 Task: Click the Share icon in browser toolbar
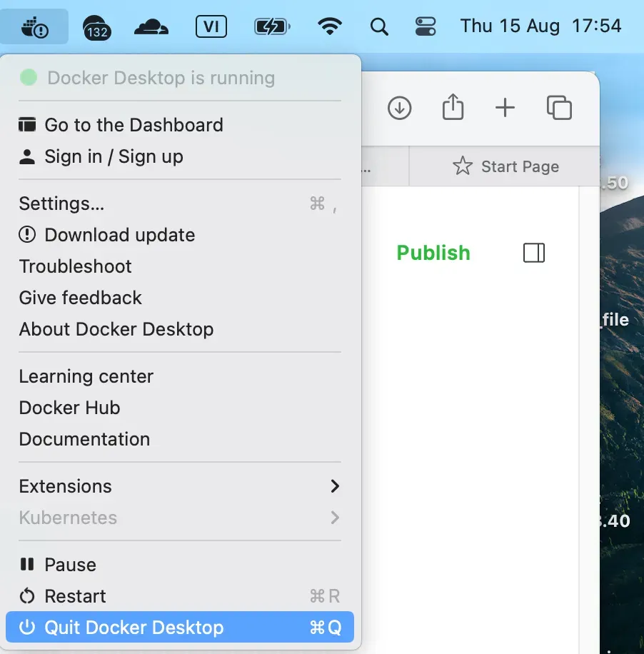coord(453,108)
